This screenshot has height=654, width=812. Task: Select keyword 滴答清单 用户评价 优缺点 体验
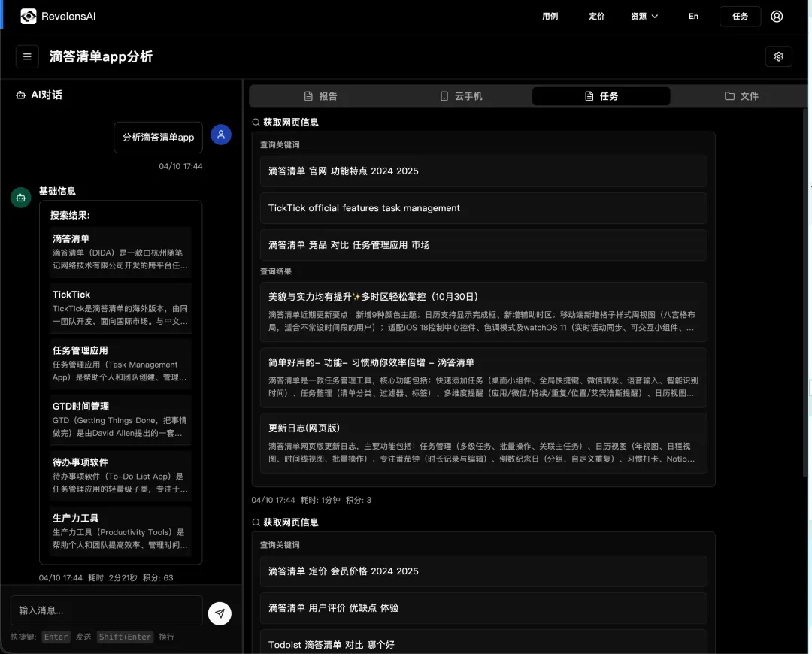(x=483, y=608)
